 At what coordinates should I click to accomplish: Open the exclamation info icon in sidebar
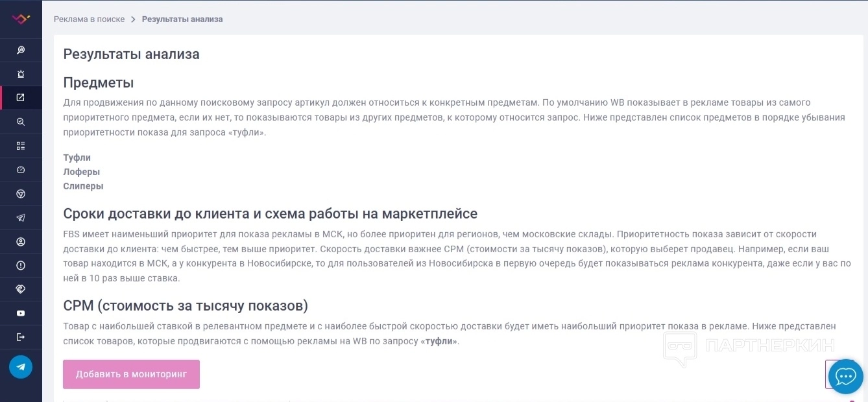pyautogui.click(x=21, y=265)
